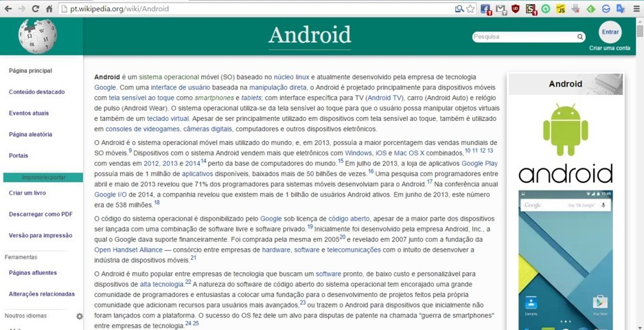Follow the Open Handset Alliance link
This screenshot has height=330, width=644.
point(128,250)
